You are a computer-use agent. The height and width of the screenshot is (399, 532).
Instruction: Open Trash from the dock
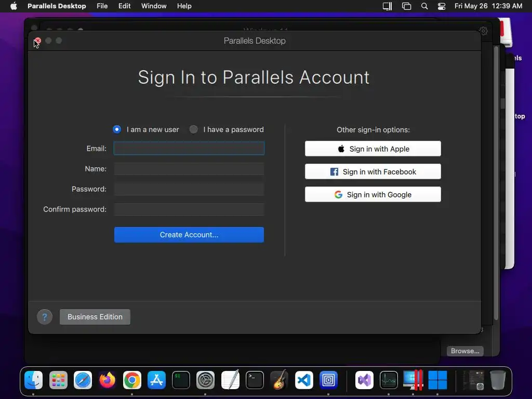point(498,380)
